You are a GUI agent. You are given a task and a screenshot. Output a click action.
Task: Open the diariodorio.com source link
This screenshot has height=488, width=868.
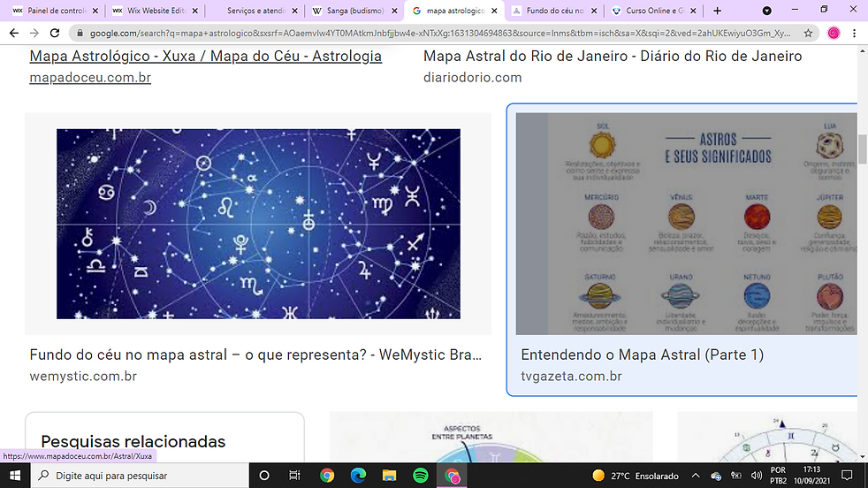[x=472, y=78]
